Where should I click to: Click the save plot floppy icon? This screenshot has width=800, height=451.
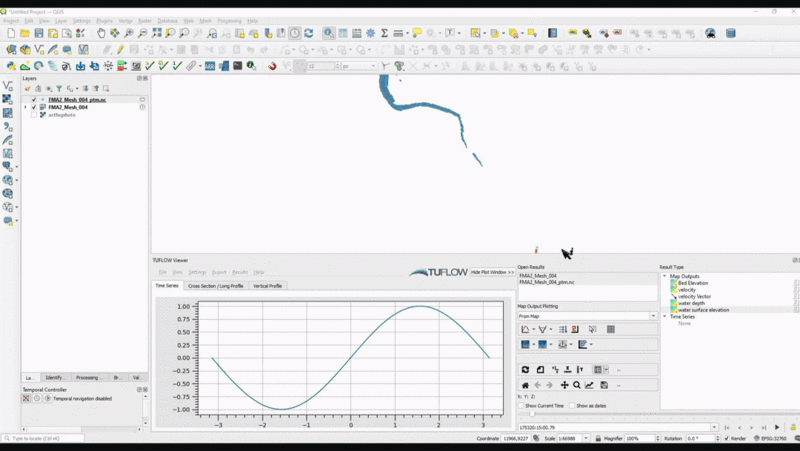[604, 385]
